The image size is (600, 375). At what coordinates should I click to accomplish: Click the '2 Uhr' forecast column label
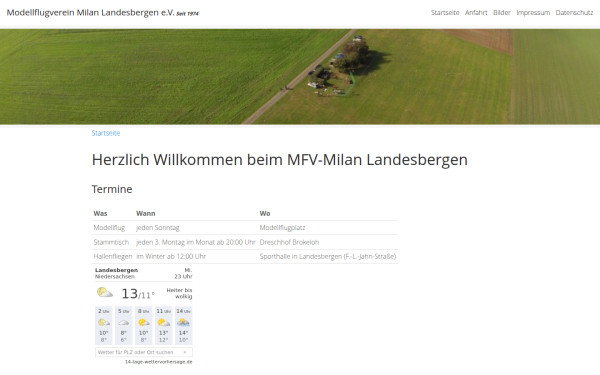click(x=104, y=311)
